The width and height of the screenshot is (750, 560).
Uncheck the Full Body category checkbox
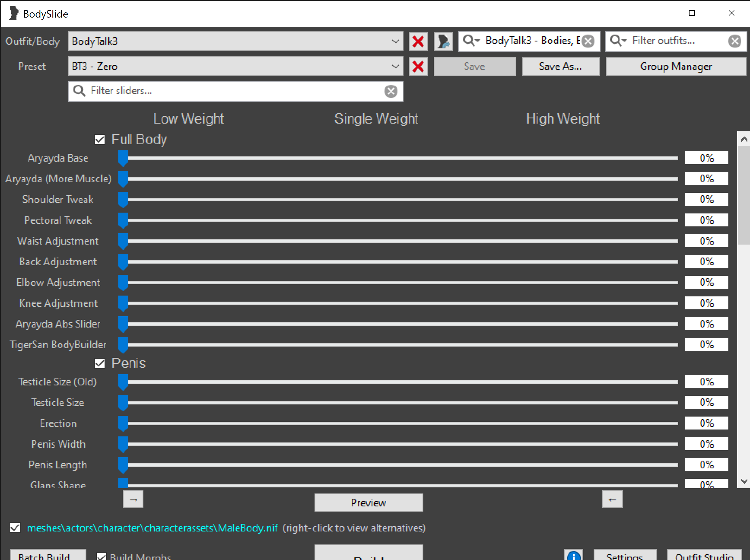pos(100,140)
